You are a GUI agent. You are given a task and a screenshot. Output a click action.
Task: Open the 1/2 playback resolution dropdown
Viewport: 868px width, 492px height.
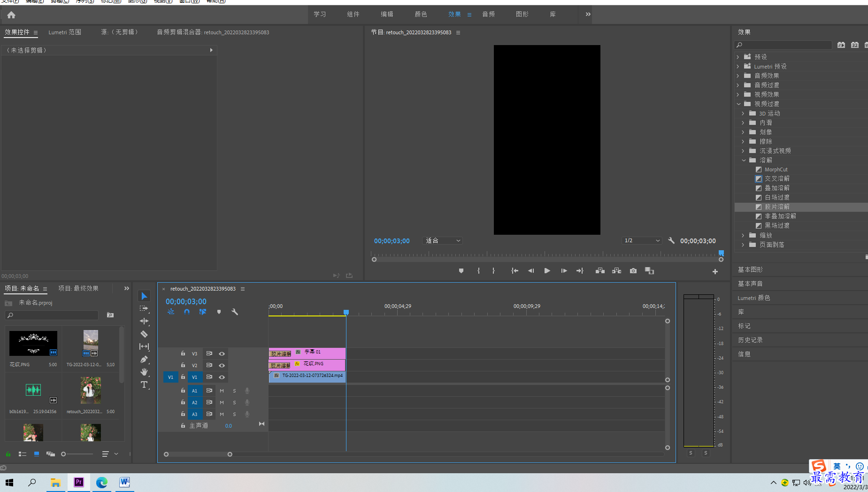pyautogui.click(x=642, y=240)
